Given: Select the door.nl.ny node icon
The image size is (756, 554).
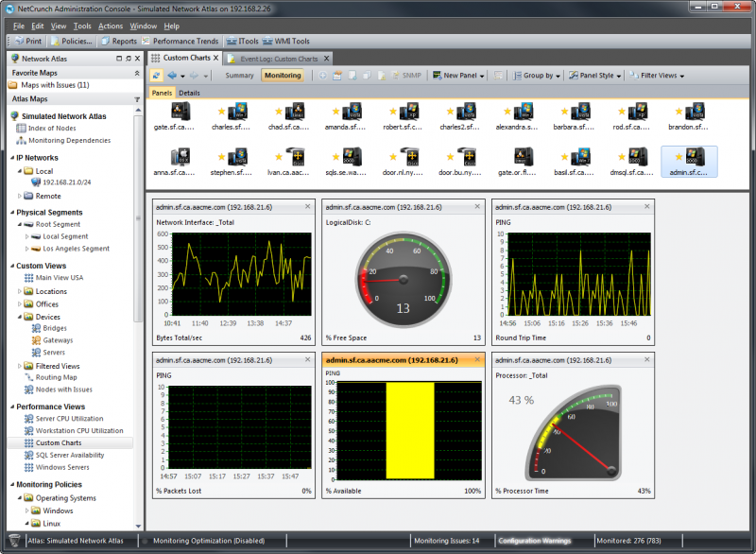Looking at the screenshot, I should click(408, 157).
